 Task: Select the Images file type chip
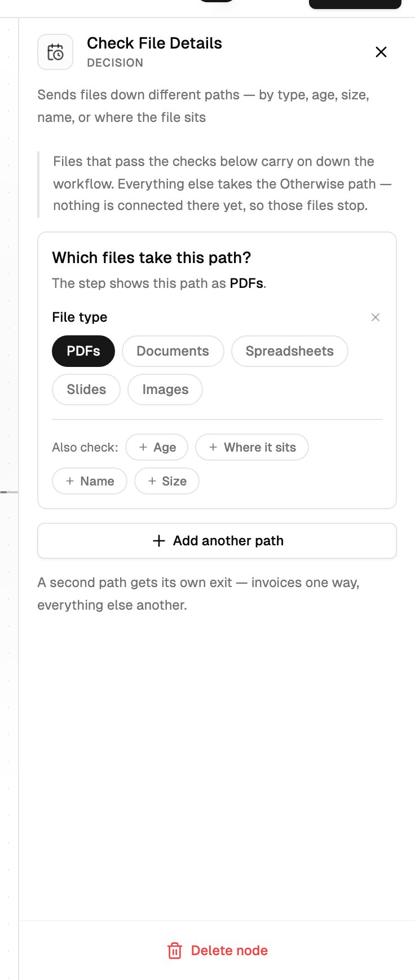165,390
